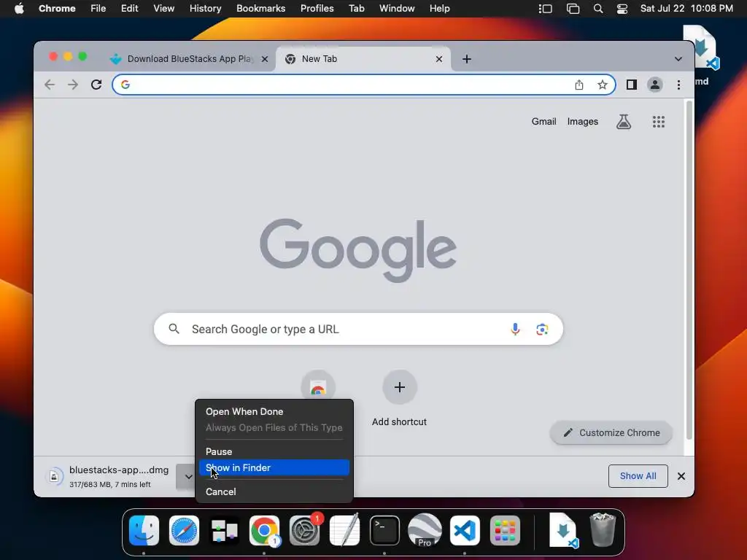Open the Trash in the Dock
747x560 pixels.
point(603,530)
